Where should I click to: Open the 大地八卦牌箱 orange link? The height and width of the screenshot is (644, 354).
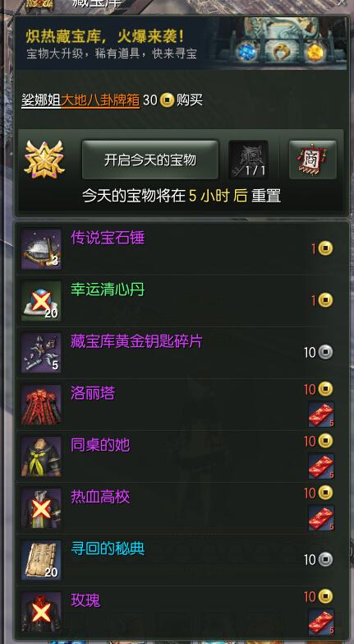(100, 100)
